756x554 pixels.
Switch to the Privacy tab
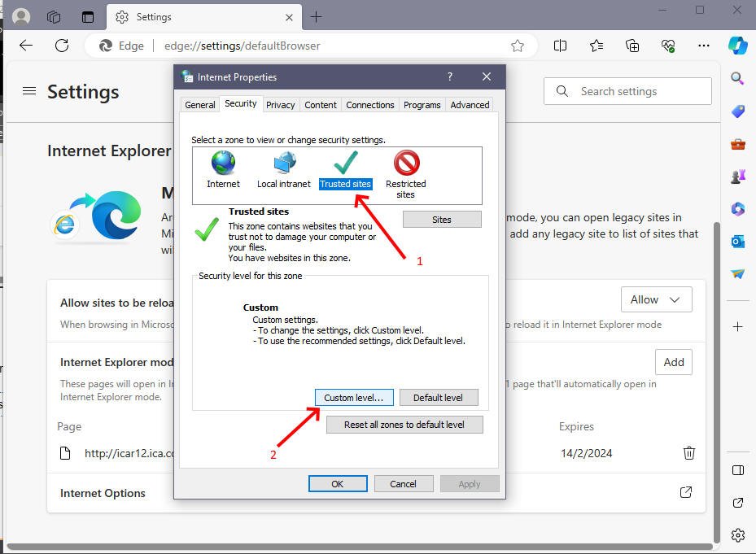tap(281, 105)
